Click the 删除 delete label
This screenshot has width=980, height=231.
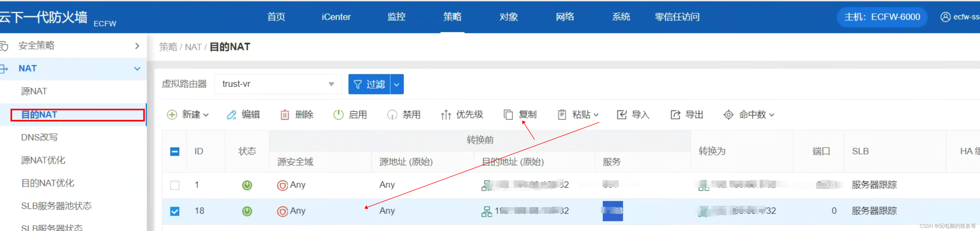pos(304,115)
